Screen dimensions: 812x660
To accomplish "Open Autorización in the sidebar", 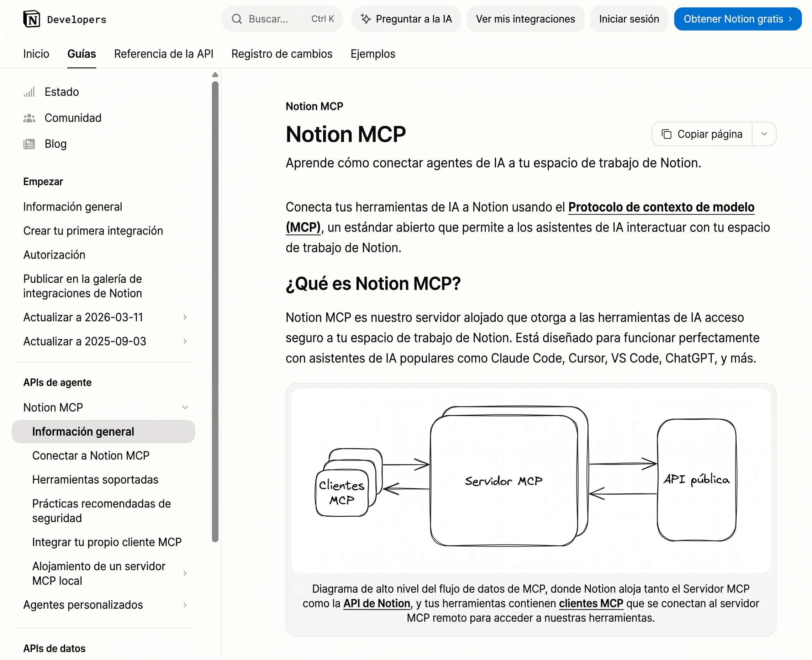I will pyautogui.click(x=54, y=255).
